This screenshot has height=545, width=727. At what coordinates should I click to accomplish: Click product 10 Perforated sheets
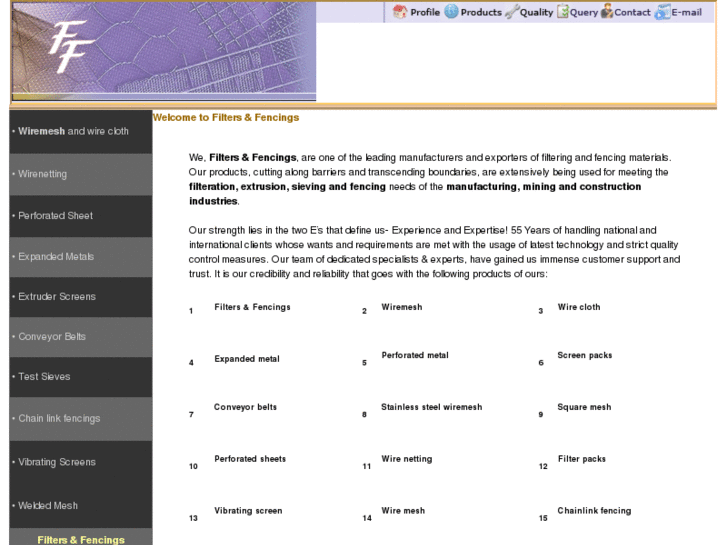[x=250, y=459]
